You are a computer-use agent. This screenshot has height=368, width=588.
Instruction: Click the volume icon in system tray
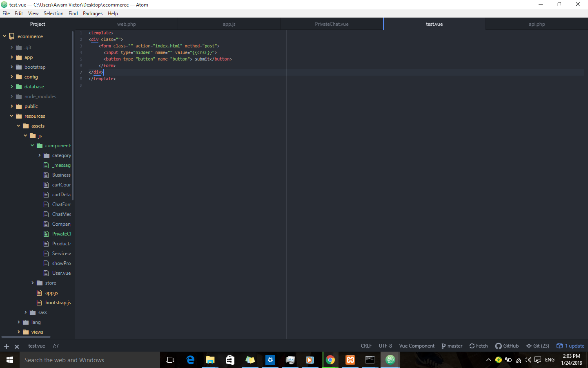click(528, 360)
